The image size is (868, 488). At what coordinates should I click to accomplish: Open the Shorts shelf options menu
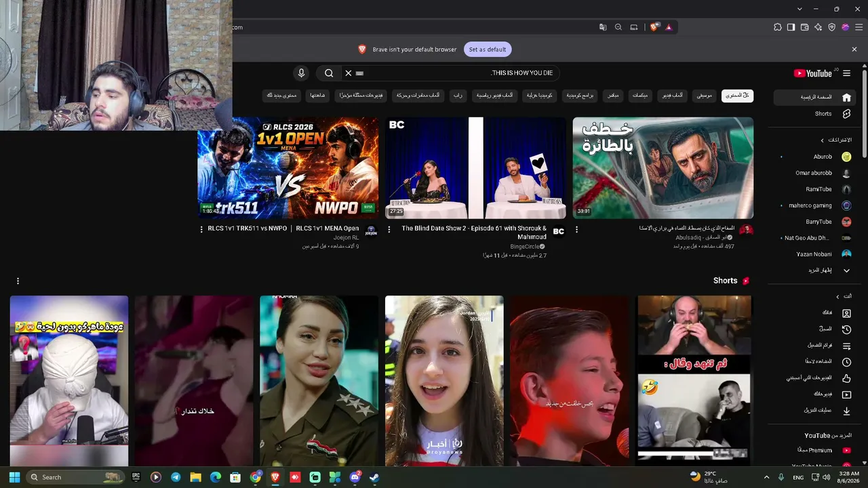tap(18, 281)
